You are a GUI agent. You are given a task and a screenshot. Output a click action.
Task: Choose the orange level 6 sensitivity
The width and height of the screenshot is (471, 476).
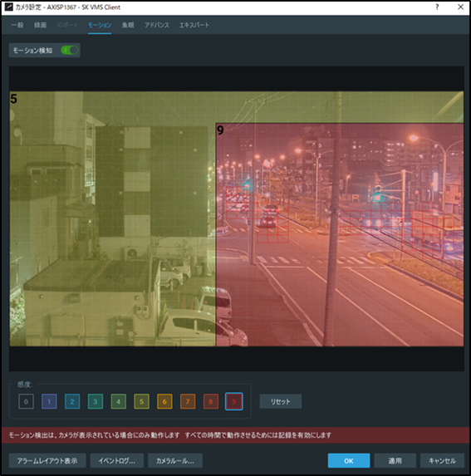click(164, 401)
